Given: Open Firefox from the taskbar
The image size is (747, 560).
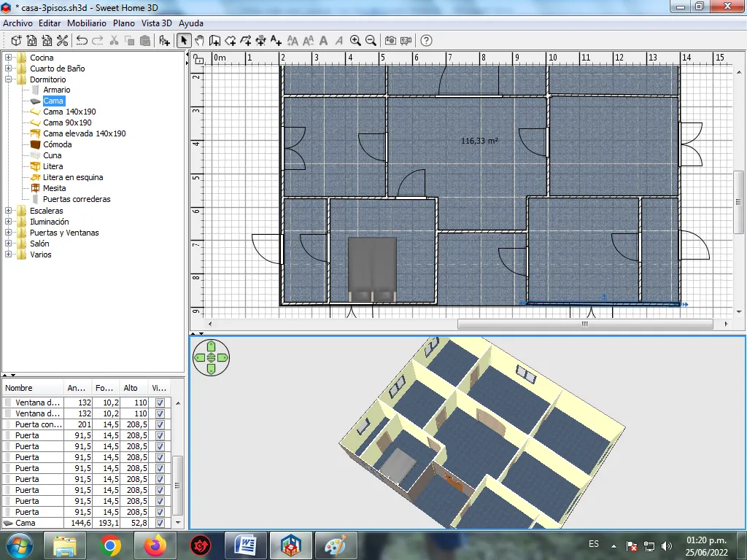Looking at the screenshot, I should point(155,545).
